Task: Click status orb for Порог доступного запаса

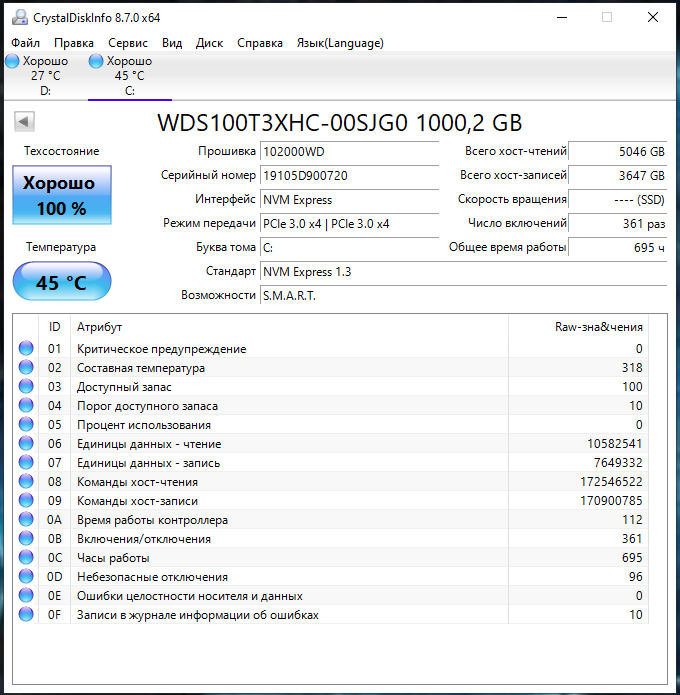Action: click(26, 406)
